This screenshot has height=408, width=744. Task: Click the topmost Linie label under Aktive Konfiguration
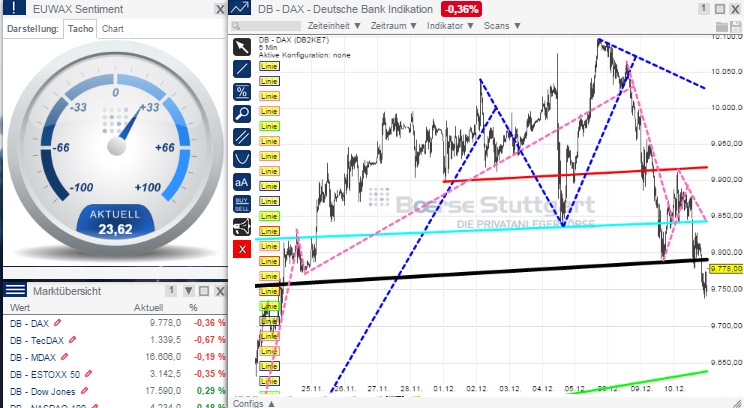(269, 66)
